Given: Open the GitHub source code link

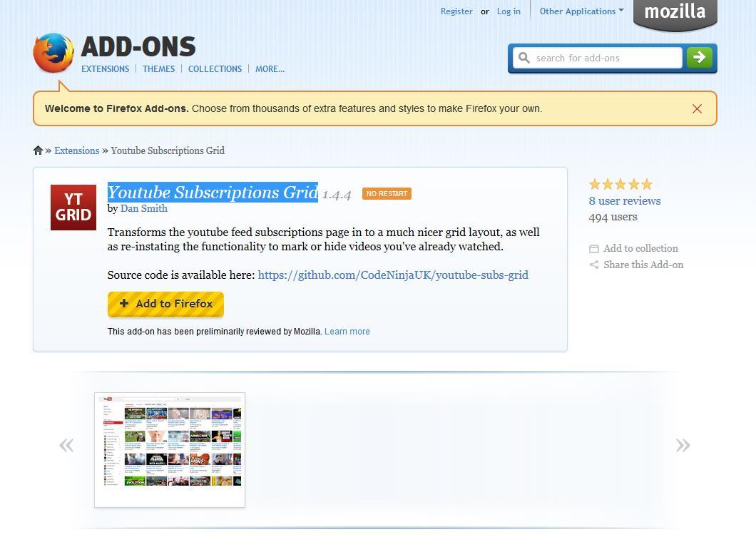Looking at the screenshot, I should (x=393, y=275).
